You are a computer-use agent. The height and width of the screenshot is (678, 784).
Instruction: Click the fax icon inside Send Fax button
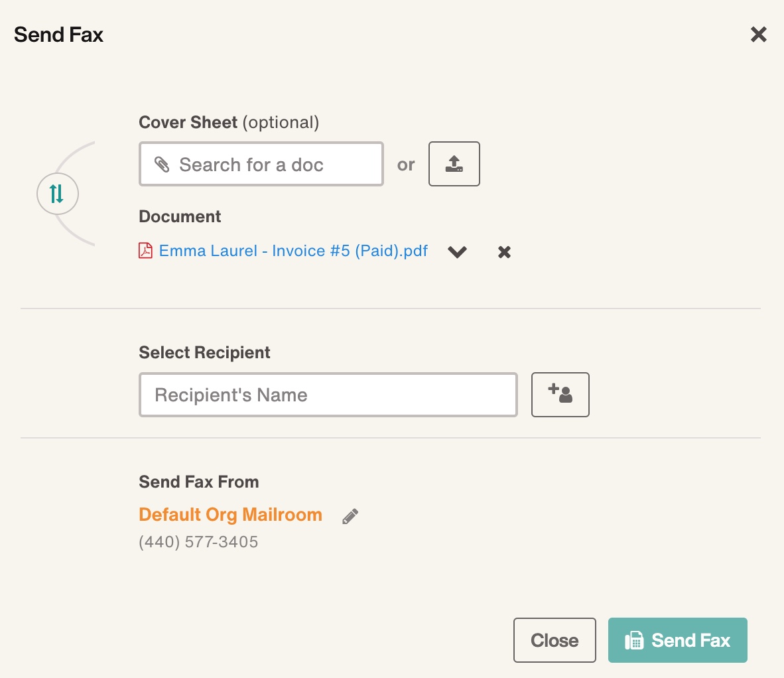(635, 640)
